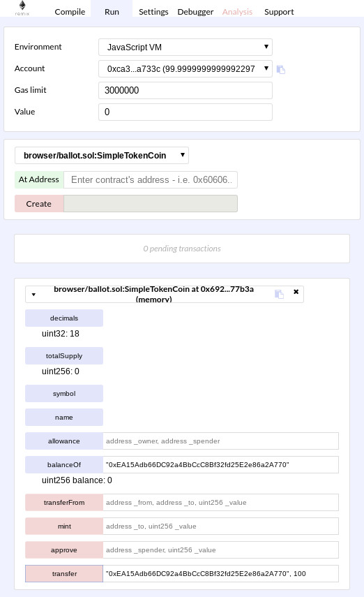Image resolution: width=364 pixels, height=597 pixels.
Task: Collapse the deployed SimpleTokenCoin instance
Action: pos(33,295)
